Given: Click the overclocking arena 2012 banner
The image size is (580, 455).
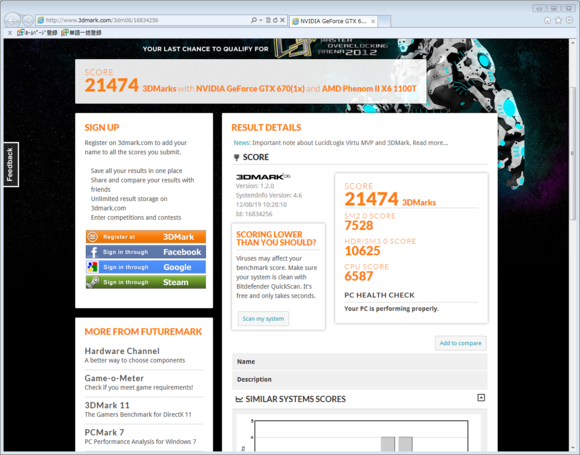Looking at the screenshot, I should (x=266, y=48).
